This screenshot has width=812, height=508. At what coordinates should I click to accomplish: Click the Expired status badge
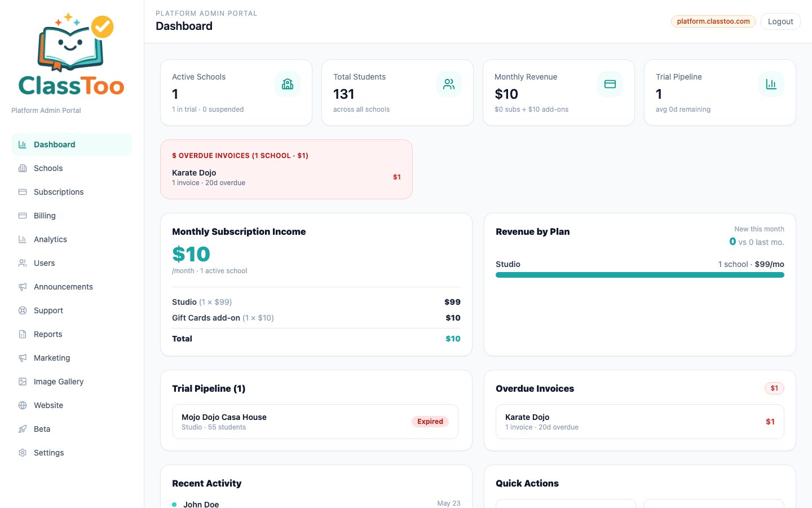coord(430,422)
